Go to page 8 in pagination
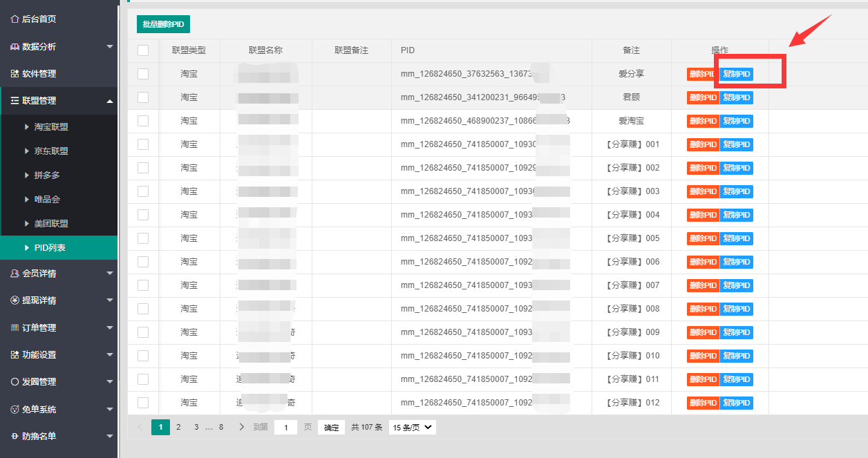 pos(221,427)
